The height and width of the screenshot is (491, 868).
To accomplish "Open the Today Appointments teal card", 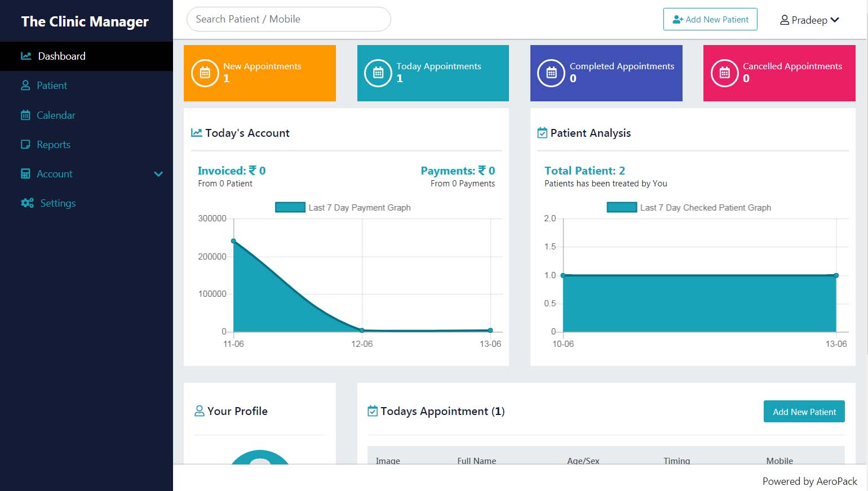I will click(x=433, y=73).
